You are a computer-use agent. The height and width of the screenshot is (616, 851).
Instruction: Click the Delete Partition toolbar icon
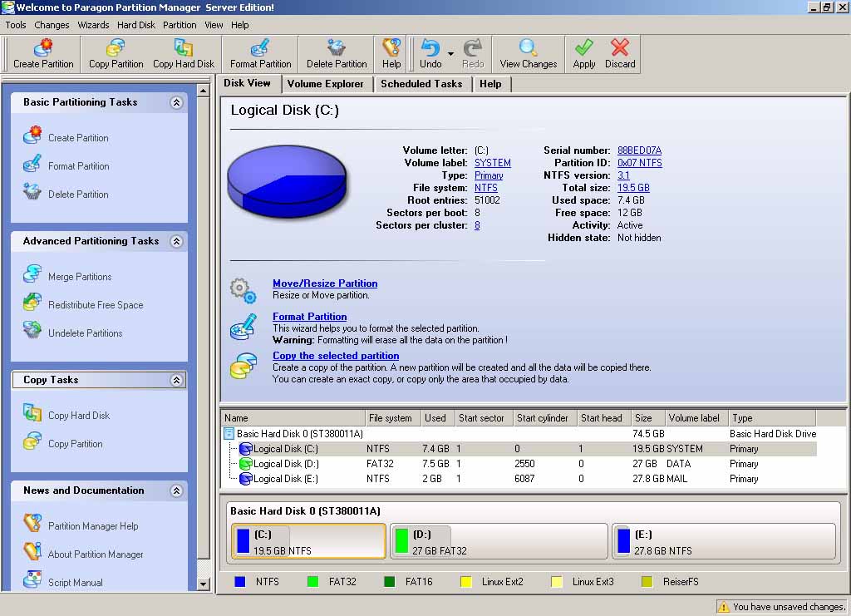point(336,52)
